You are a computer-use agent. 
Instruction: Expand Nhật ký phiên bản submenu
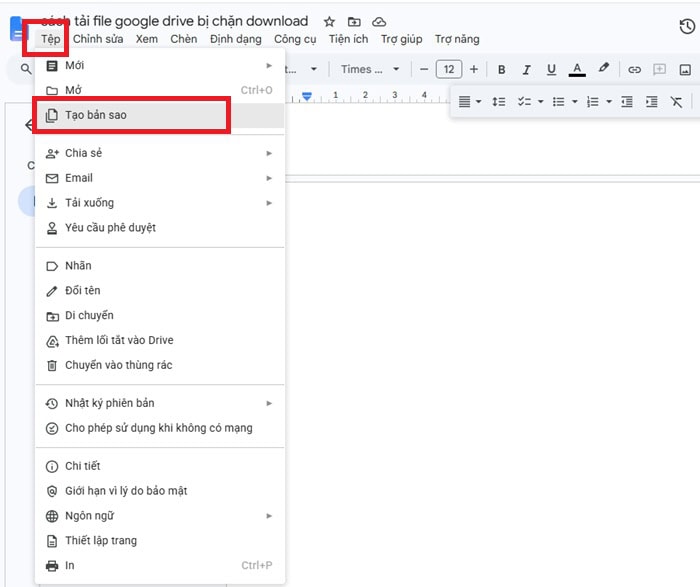(x=159, y=403)
